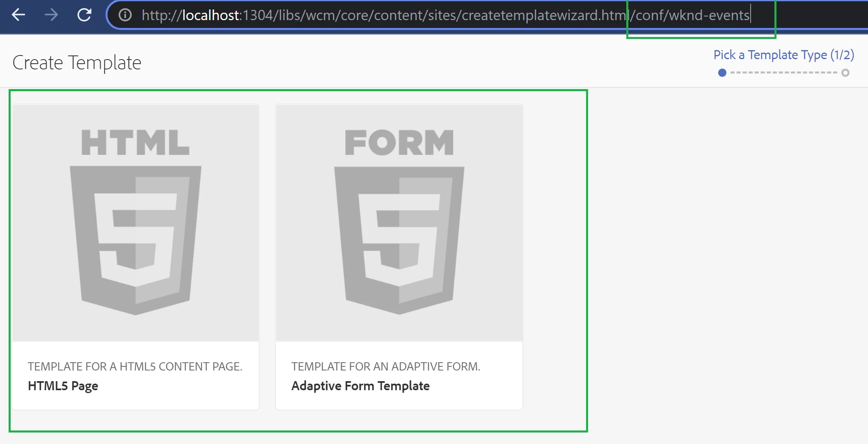Click the empty second step indicator circle
This screenshot has width=868, height=444.
pos(845,73)
